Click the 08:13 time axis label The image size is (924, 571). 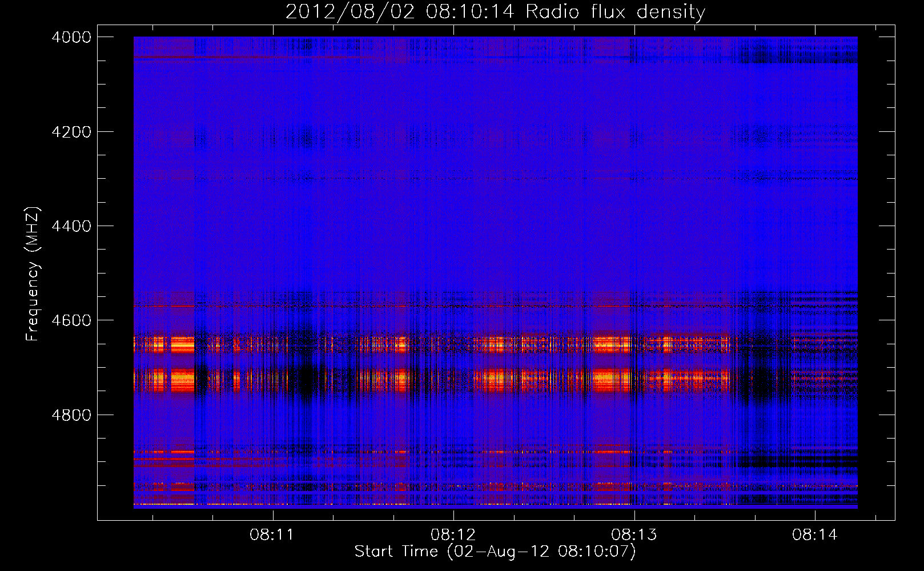[634, 535]
